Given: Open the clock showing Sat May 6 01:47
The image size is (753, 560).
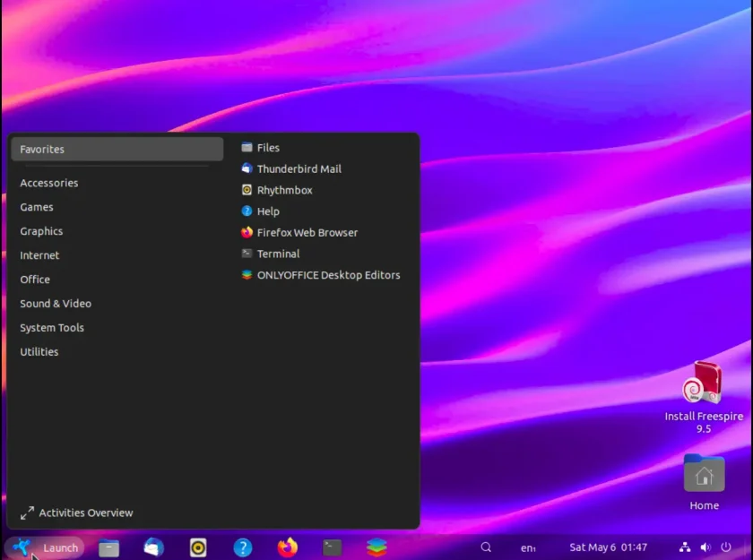Looking at the screenshot, I should tap(608, 547).
